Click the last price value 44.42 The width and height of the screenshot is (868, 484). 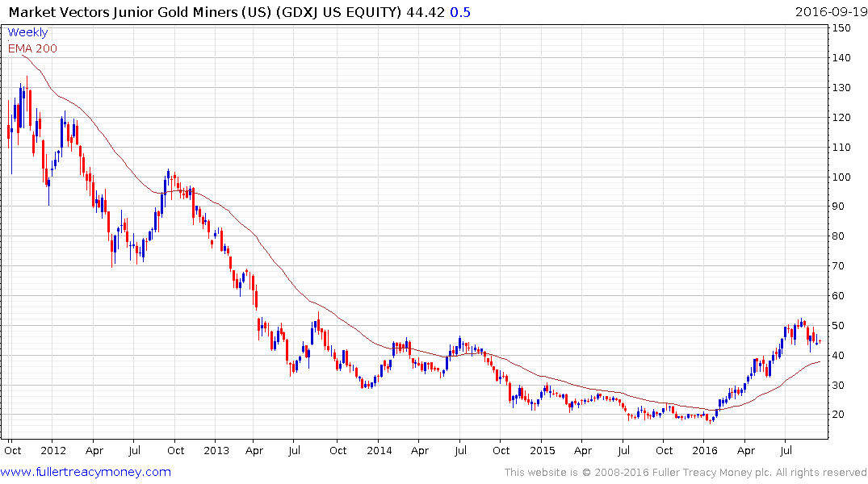pos(426,12)
